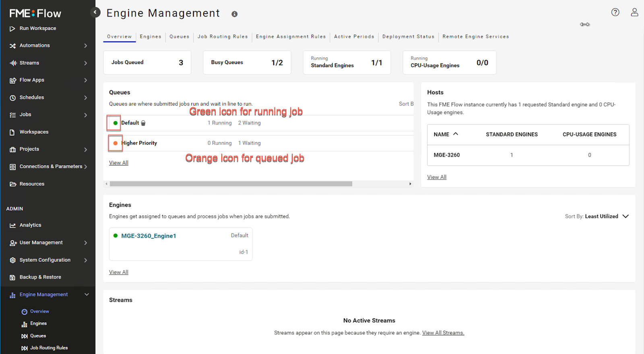Open the help question mark icon

point(615,12)
